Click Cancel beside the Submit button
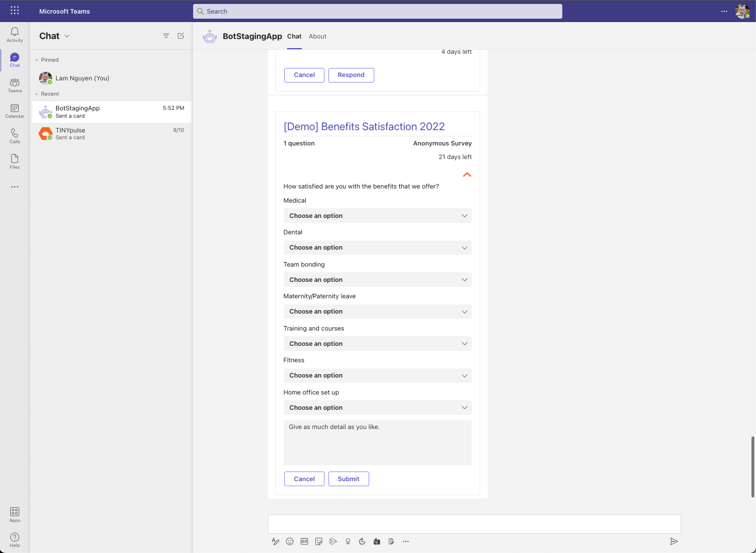The image size is (756, 553). (x=304, y=479)
